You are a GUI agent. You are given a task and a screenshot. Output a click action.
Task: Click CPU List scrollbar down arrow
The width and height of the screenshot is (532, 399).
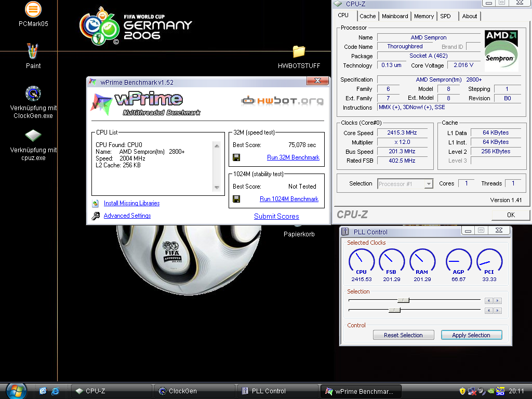point(217,187)
